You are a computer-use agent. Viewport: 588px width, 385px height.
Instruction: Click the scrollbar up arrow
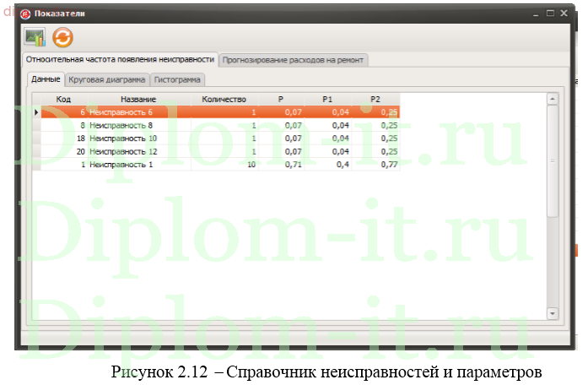click(553, 99)
